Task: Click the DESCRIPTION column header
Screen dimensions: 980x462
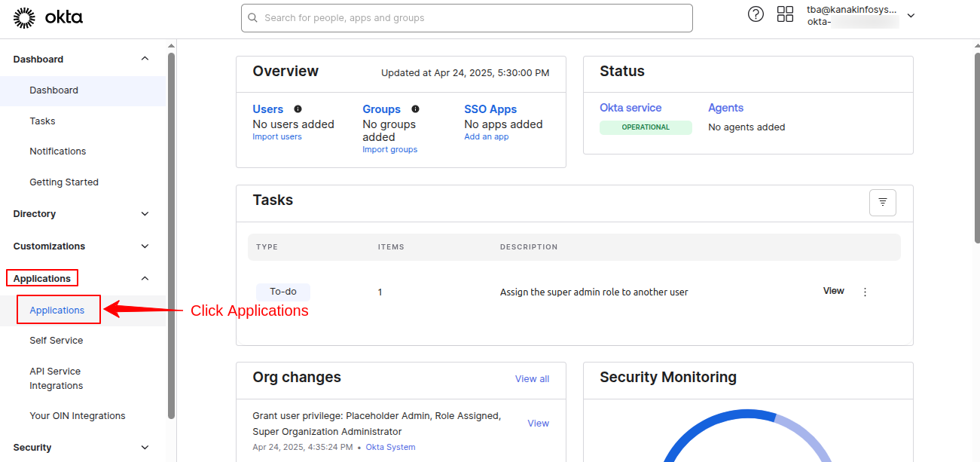Action: pos(529,247)
